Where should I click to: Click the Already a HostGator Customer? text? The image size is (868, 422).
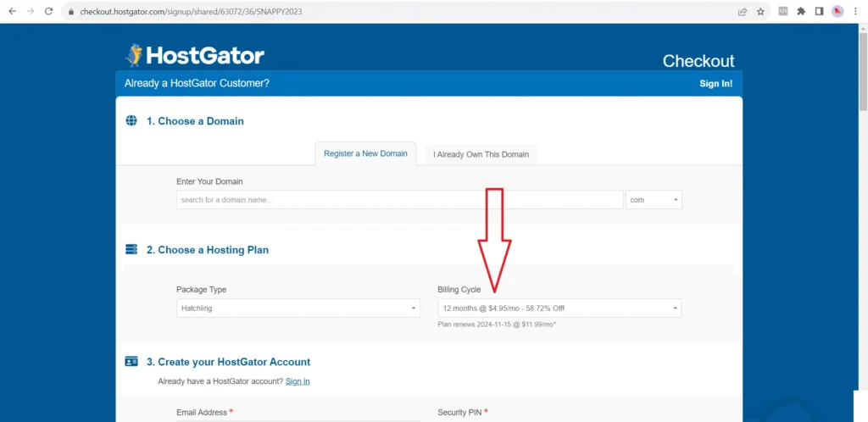tap(197, 84)
